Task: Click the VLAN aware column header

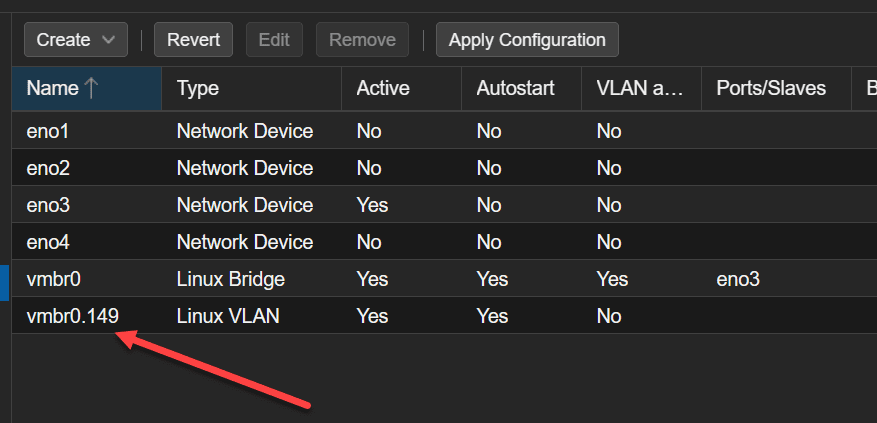Action: click(x=639, y=88)
